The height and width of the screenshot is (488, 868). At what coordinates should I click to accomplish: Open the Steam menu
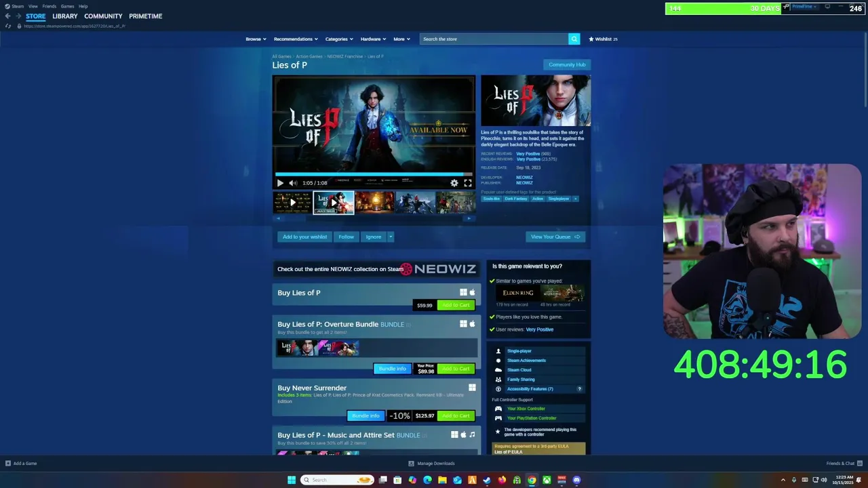coord(15,6)
